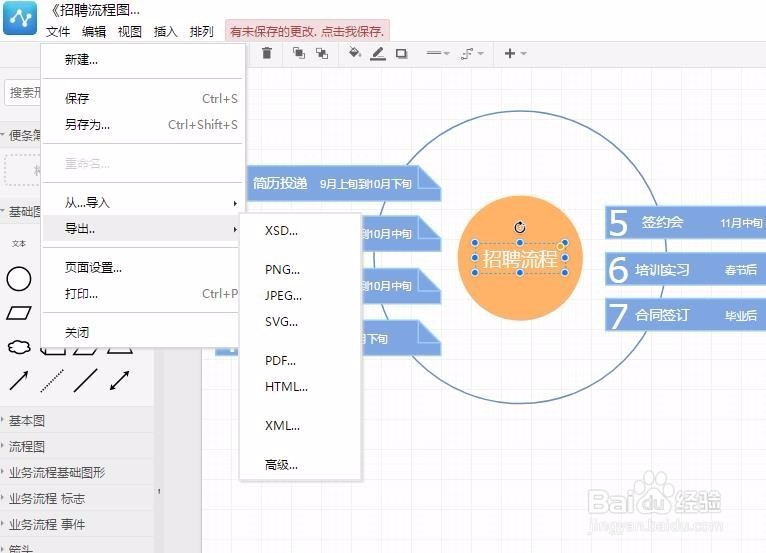Expand the 业务流程 标志 category
This screenshot has height=553, width=766.
tap(77, 499)
